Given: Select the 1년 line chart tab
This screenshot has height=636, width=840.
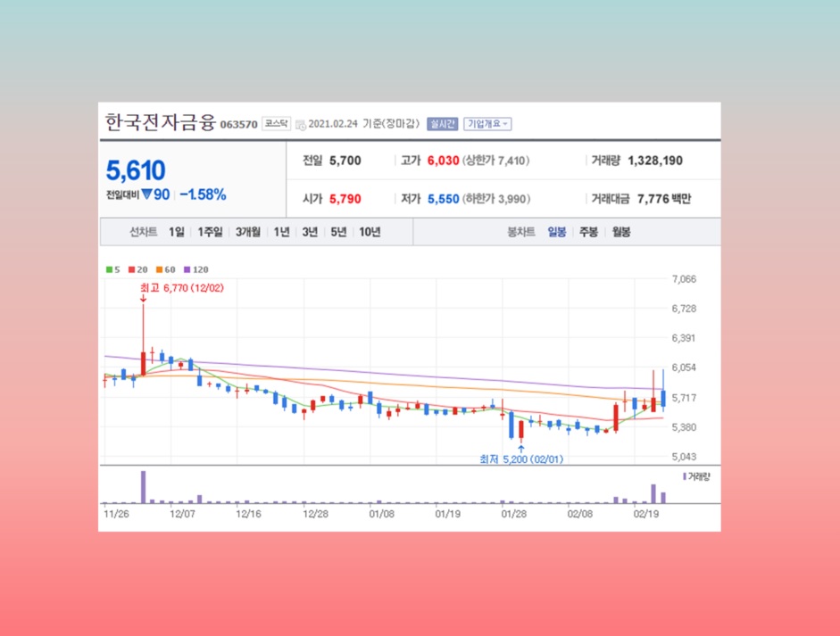Looking at the screenshot, I should [x=281, y=232].
